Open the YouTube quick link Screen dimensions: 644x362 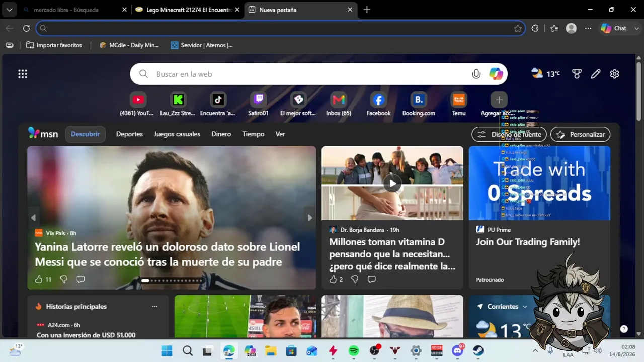(x=138, y=100)
